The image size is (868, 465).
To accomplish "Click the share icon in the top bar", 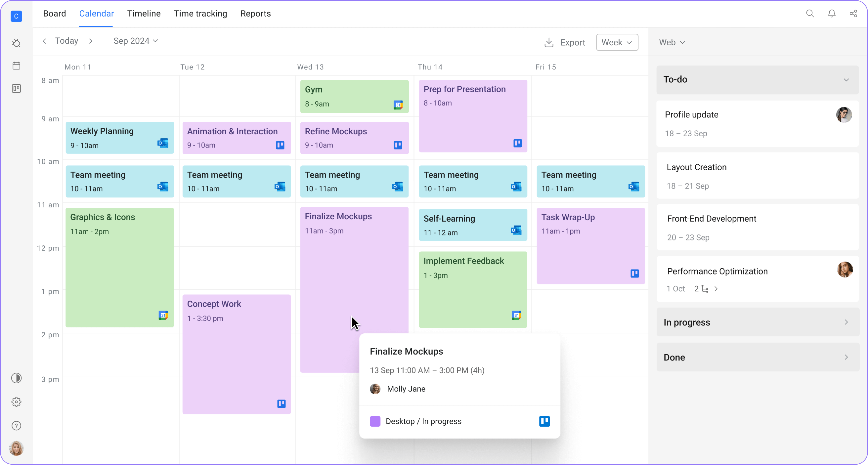I will (853, 14).
